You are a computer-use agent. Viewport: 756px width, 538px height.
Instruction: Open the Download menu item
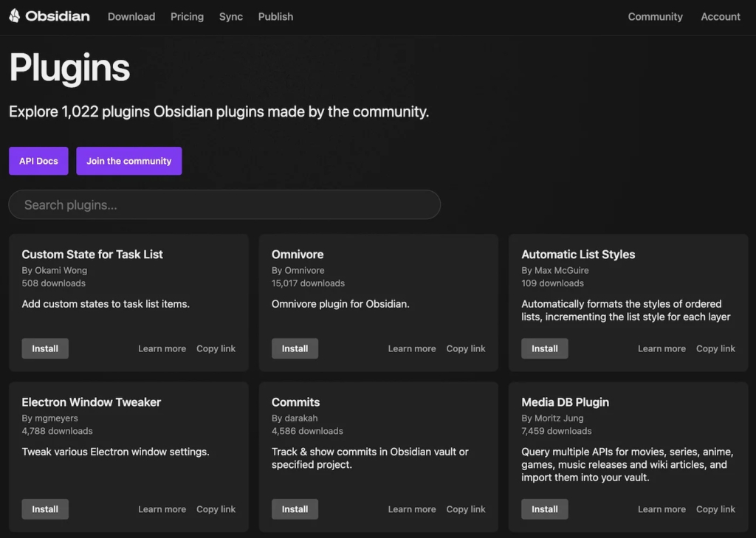click(x=131, y=16)
